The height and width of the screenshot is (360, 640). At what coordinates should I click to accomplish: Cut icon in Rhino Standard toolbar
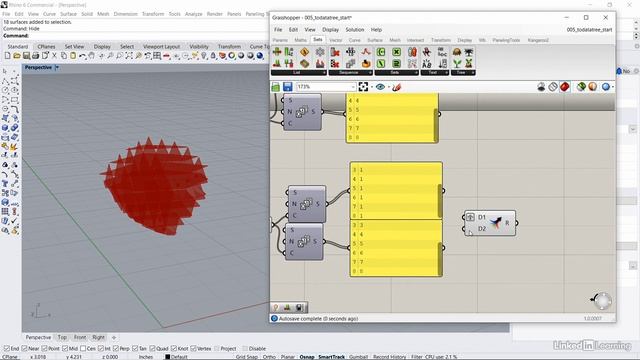click(54, 56)
